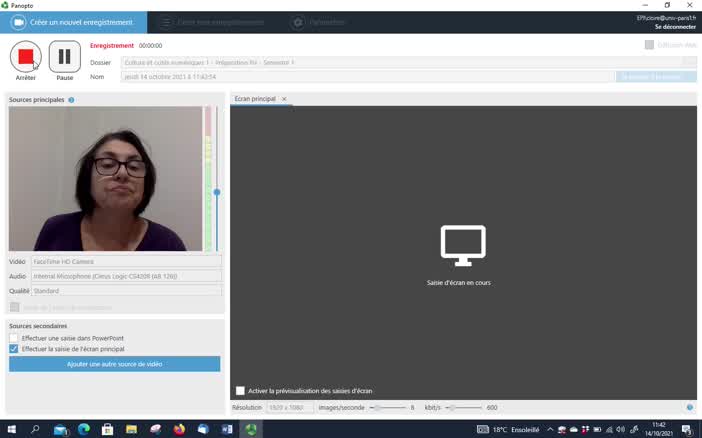Switch to the Ecran principal tab
The height and width of the screenshot is (438, 702).
click(255, 99)
